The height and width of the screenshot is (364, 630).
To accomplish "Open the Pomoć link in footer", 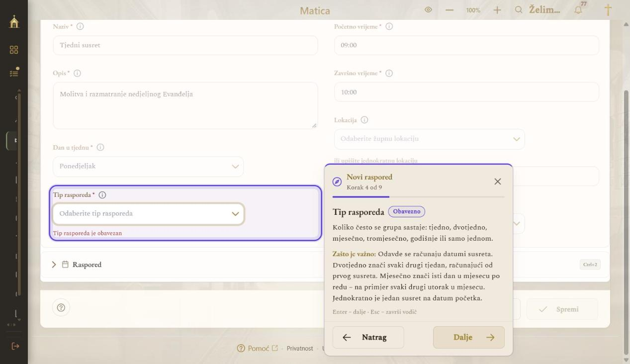I will click(x=258, y=348).
